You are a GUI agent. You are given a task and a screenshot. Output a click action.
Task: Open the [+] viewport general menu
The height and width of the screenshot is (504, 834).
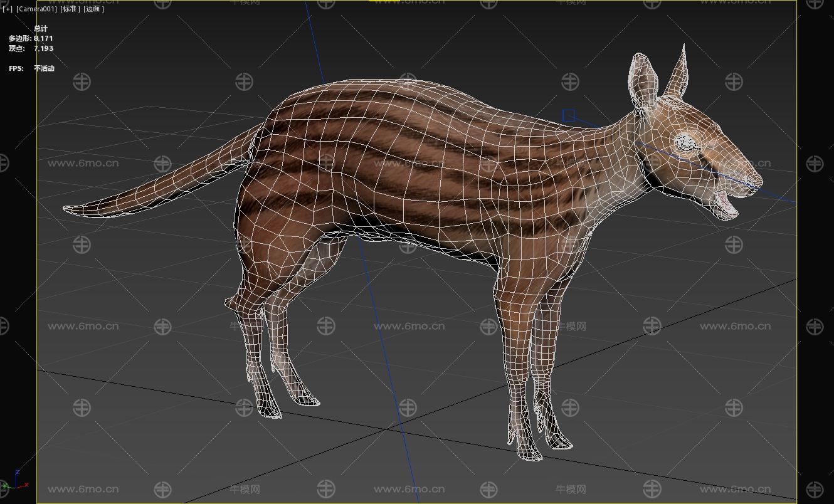(x=8, y=9)
